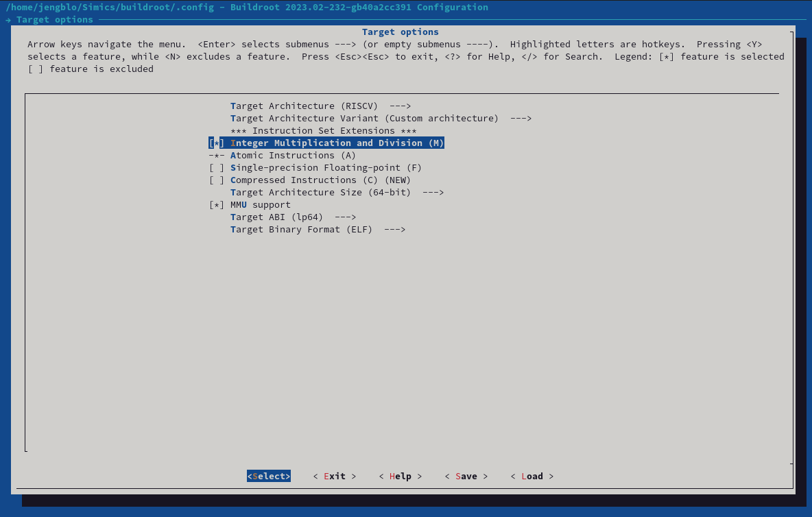Expand arrow next to Target ABI (lp64)

(345, 217)
